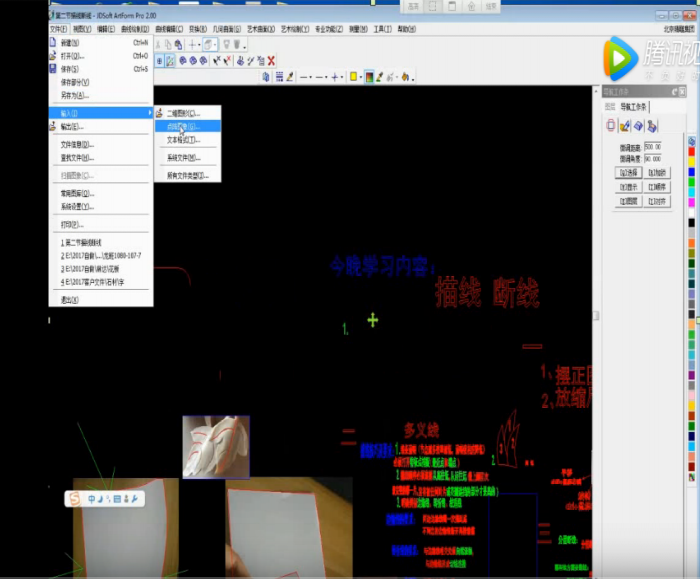
Task: Click the top-left button in navigation panel grid
Action: point(628,172)
